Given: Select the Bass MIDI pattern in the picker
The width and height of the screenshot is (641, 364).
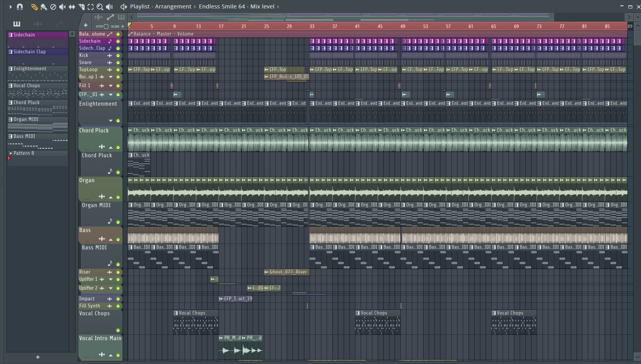Looking at the screenshot, I should tap(38, 136).
